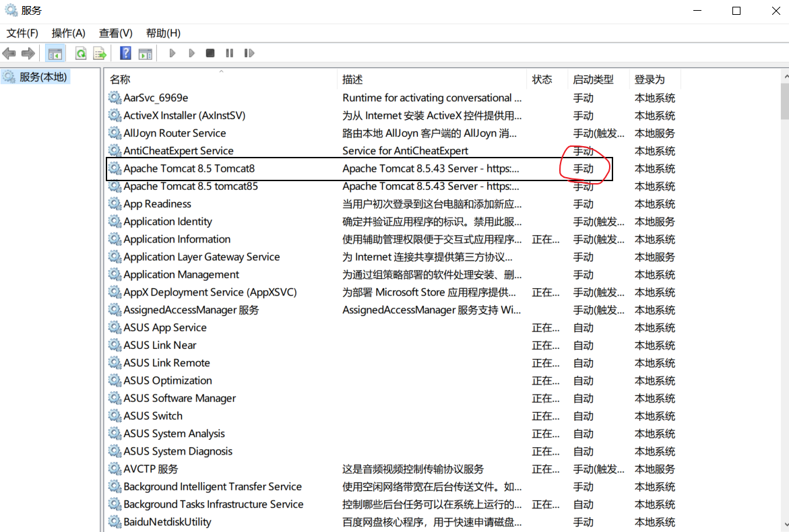
Task: Select ASUS Link Near service
Action: coord(160,345)
